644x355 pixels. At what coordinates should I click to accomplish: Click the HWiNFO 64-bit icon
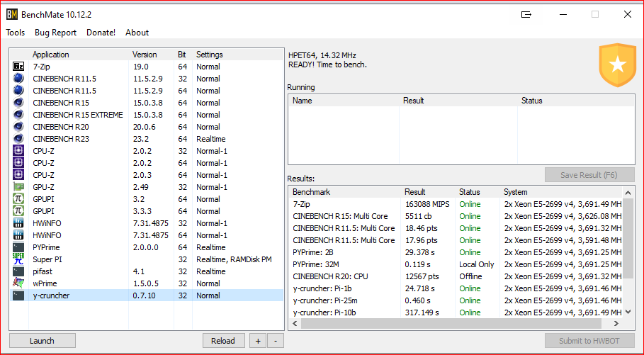[18, 235]
